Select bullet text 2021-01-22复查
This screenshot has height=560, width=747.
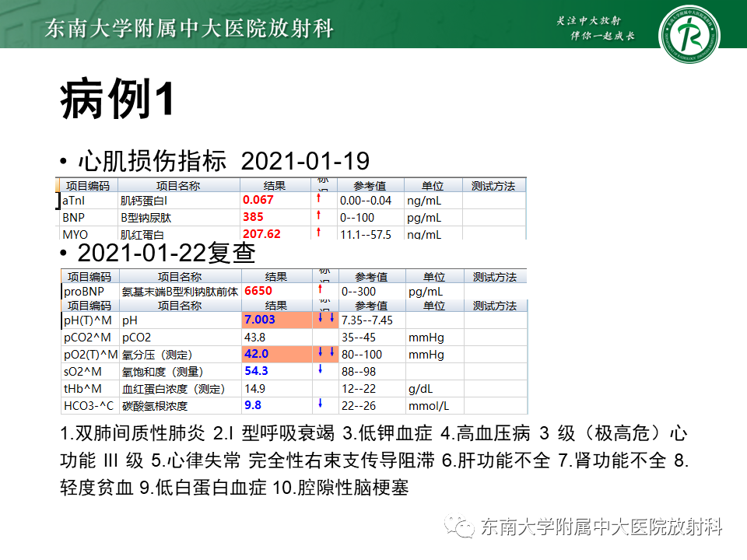[x=167, y=252]
